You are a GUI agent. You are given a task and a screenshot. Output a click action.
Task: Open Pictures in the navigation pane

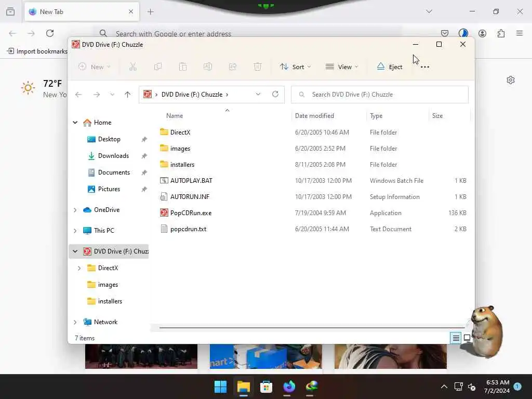[109, 189]
